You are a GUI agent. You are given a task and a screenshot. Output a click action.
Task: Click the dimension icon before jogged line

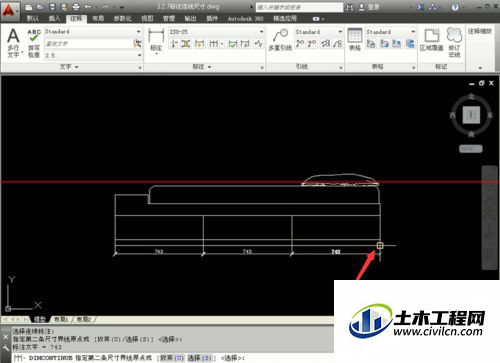(245, 44)
